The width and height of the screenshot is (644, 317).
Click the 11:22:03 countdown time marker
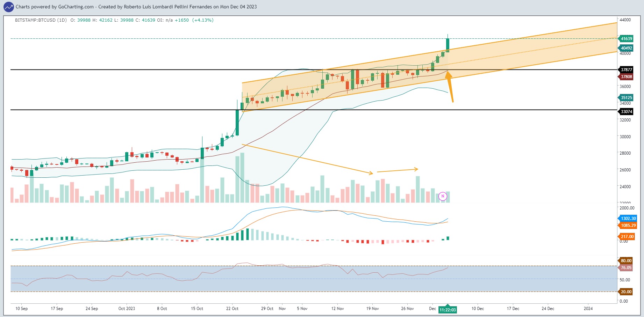[448, 310]
